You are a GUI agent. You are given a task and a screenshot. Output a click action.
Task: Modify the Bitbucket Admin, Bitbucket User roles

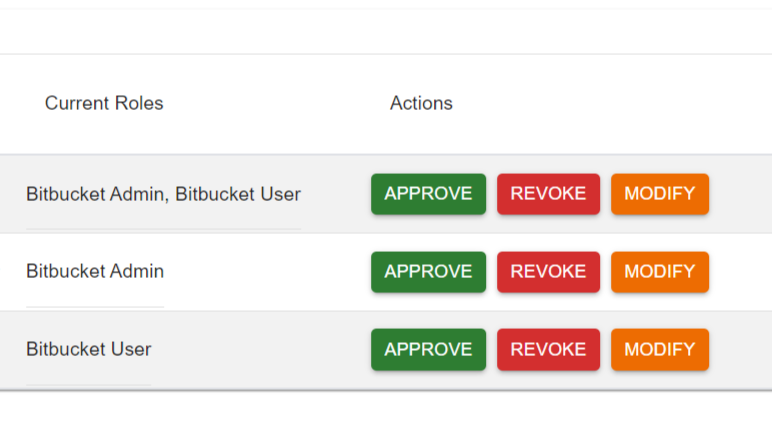point(659,194)
